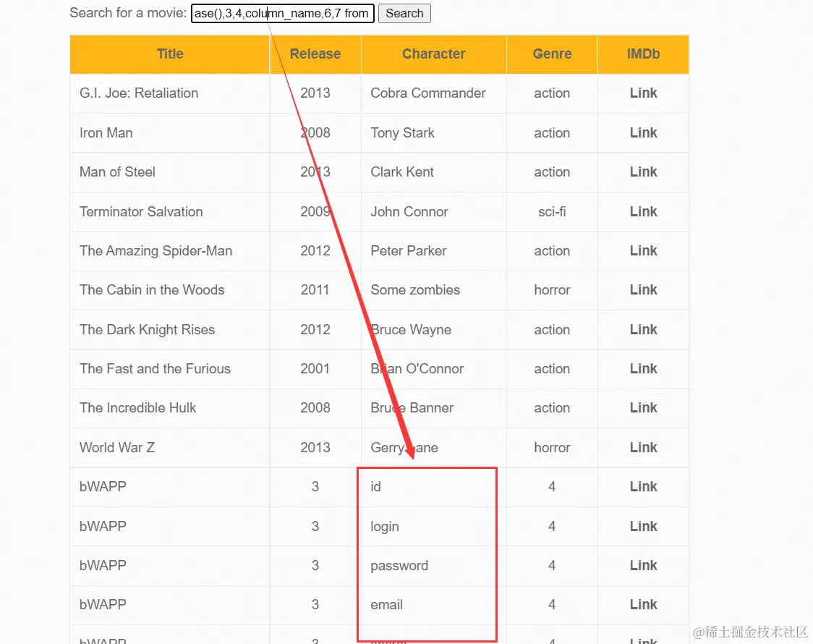The width and height of the screenshot is (813, 644).
Task: Click the 'Some zombies' character cell
Action: point(434,290)
